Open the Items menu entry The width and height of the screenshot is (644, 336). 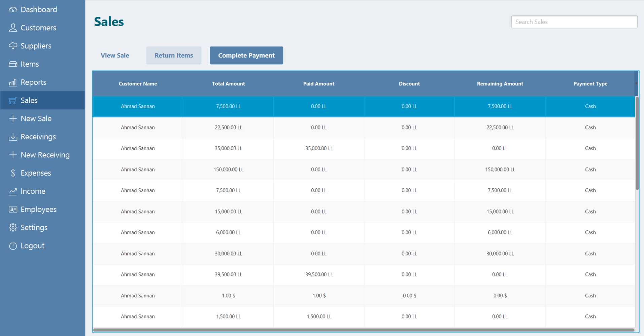30,64
